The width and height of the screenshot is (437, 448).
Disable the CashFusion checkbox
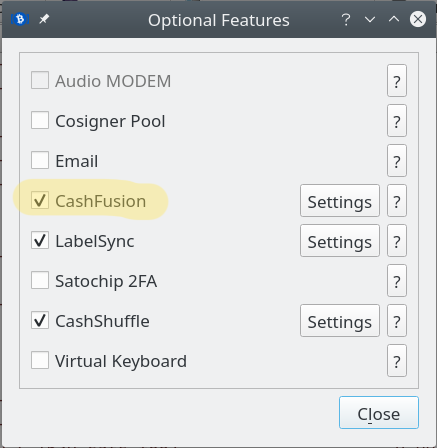point(40,200)
